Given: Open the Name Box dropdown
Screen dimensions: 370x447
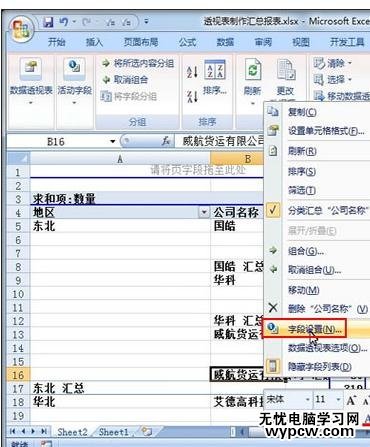Looking at the screenshot, I should coord(113,142).
